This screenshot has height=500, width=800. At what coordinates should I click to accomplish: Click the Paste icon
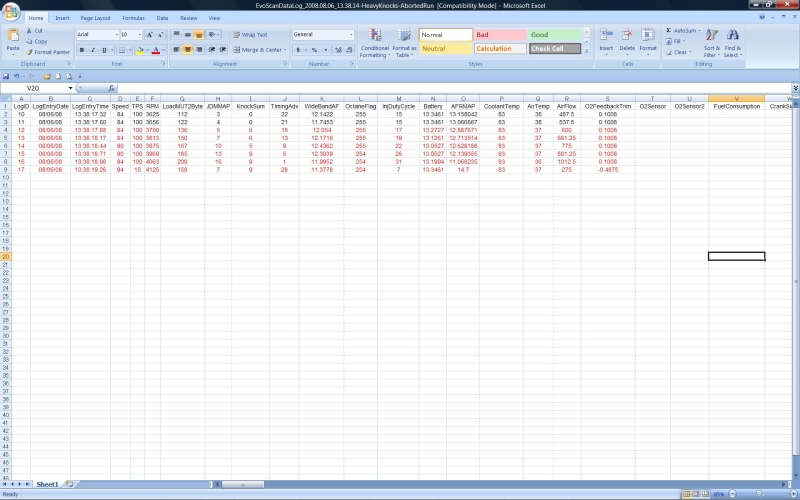tap(12, 38)
